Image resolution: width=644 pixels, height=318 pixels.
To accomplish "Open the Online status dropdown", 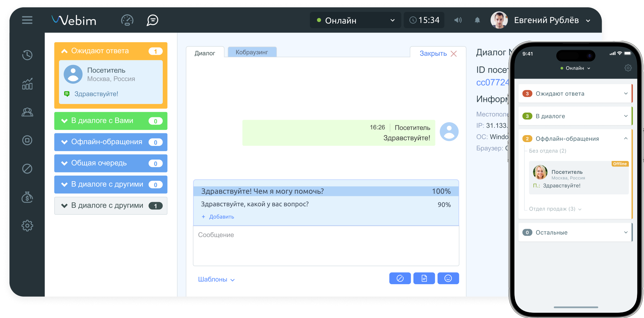I will [x=356, y=20].
